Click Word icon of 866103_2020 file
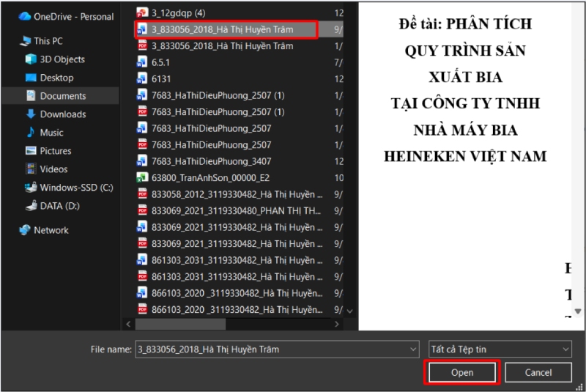This screenshot has height=392, width=586. (142, 292)
